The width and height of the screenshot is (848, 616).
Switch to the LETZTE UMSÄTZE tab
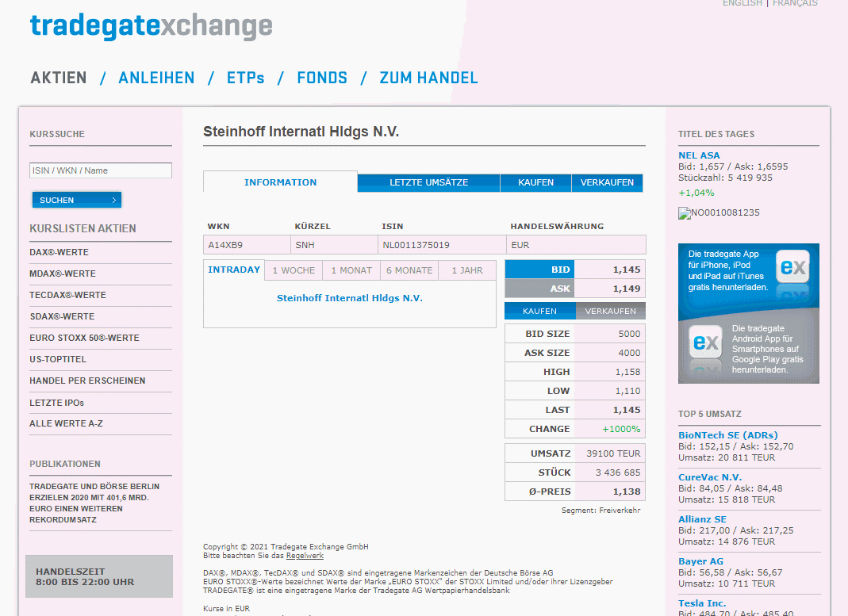pyautogui.click(x=428, y=182)
